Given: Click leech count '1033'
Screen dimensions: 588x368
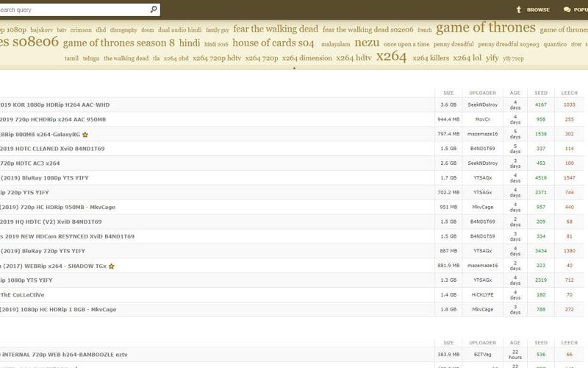Looking at the screenshot, I should pos(569,105).
